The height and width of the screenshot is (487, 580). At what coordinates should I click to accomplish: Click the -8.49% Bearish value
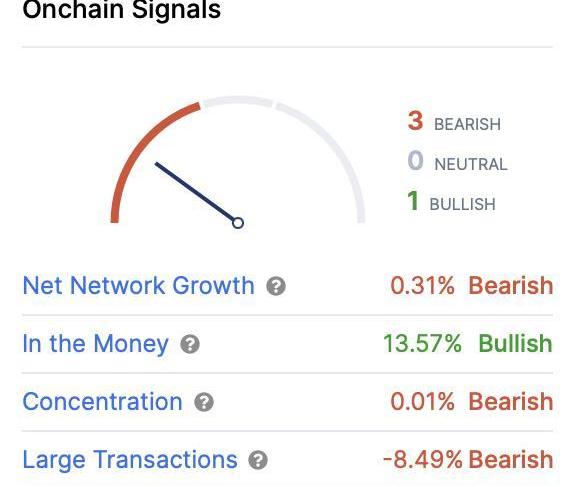coord(468,460)
